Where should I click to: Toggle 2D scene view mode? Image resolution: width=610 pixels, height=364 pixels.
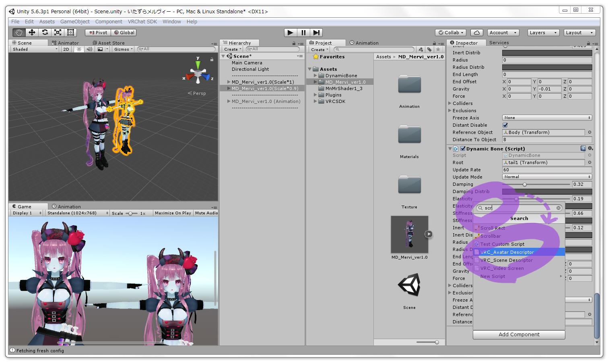66,49
